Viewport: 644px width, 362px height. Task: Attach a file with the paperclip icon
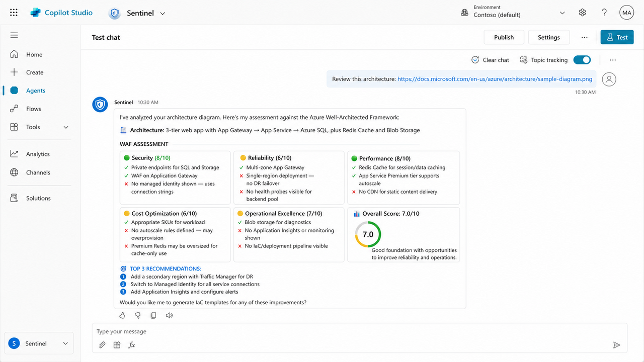click(x=102, y=345)
